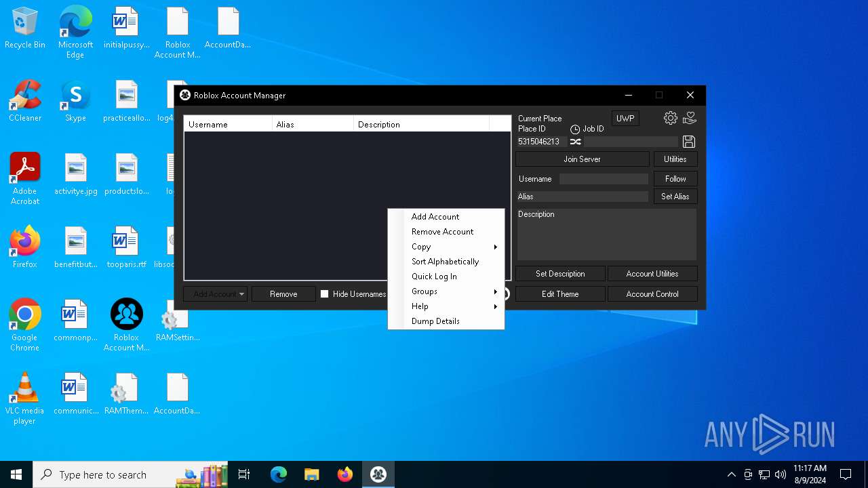Open RAMTheme file on desktop
This screenshot has width=868, height=488.
(x=126, y=394)
